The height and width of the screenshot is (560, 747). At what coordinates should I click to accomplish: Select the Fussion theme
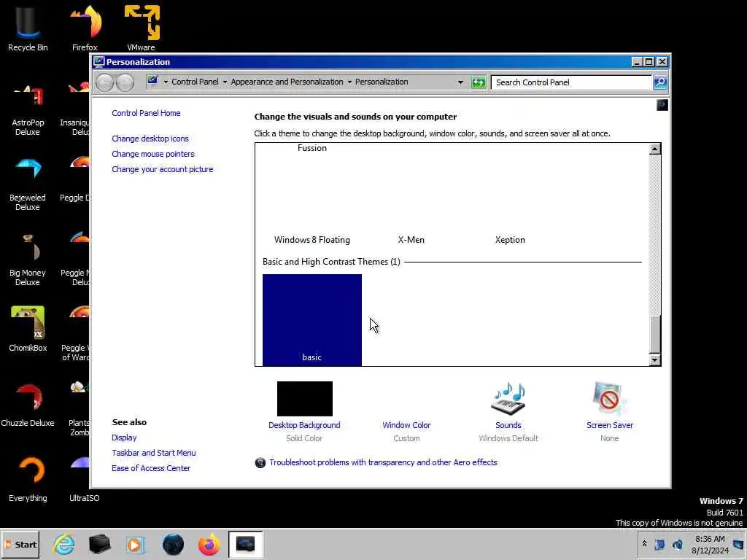pyautogui.click(x=312, y=148)
